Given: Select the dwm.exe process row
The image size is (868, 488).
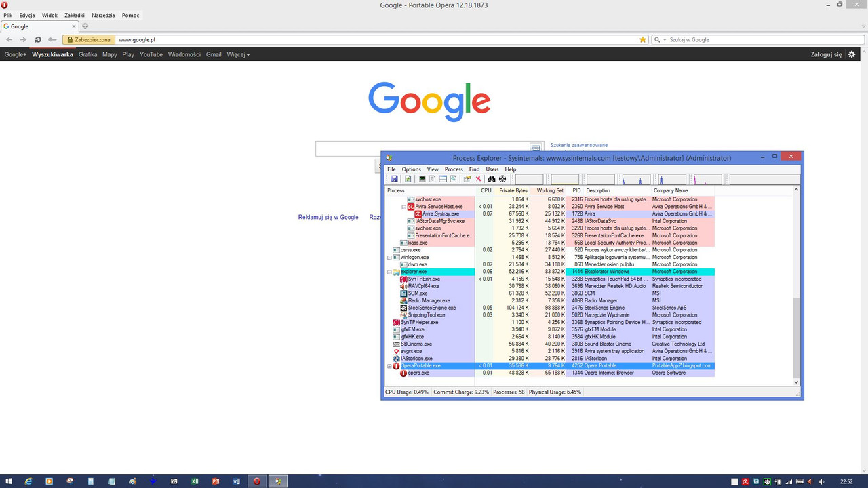Looking at the screenshot, I should click(550, 264).
